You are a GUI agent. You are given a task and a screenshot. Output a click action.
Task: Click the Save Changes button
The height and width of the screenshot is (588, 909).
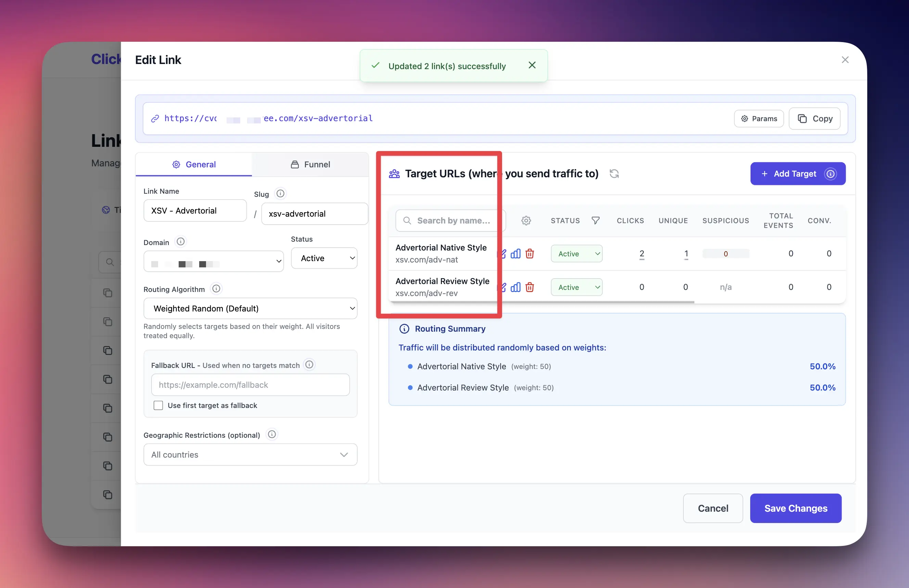pos(795,508)
